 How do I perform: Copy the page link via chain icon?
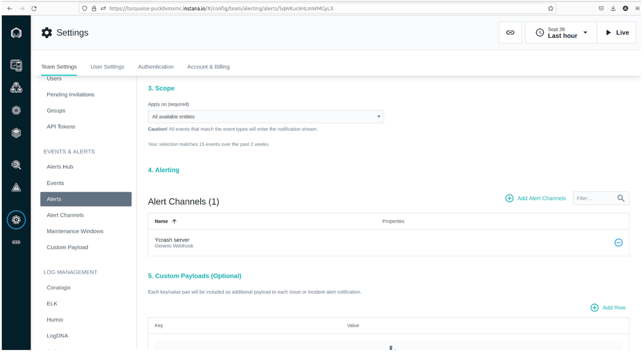click(510, 32)
